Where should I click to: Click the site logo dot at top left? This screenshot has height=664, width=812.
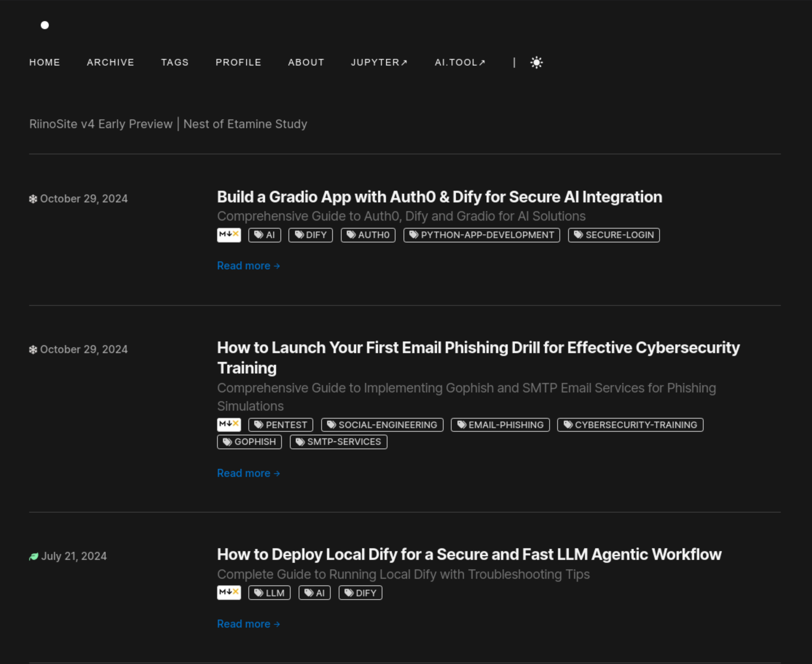(x=45, y=25)
